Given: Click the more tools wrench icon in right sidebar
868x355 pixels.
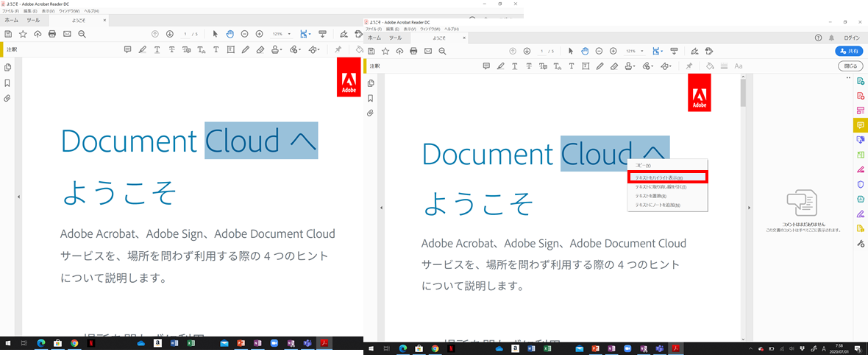Looking at the screenshot, I should [x=860, y=243].
